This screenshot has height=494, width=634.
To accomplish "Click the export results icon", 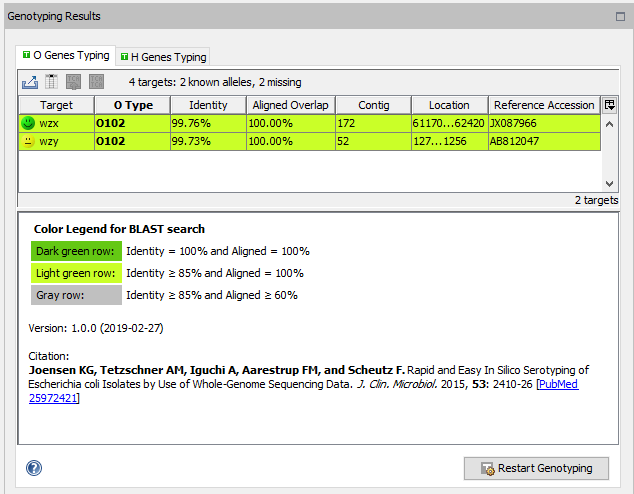I will 29,82.
